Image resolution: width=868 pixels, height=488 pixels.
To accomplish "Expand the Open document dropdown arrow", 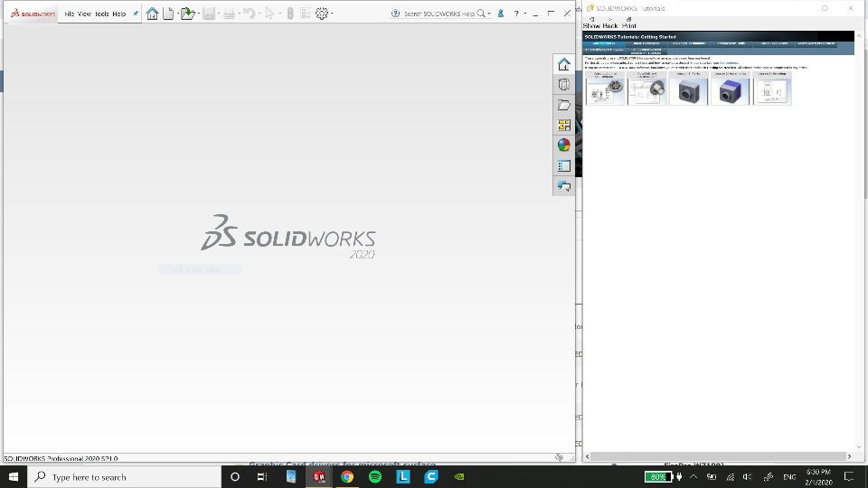I will pos(198,14).
